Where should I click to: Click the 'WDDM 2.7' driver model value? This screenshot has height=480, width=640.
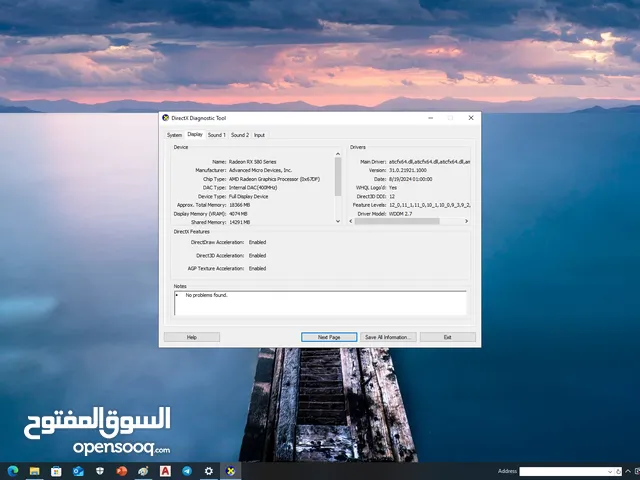pyautogui.click(x=400, y=214)
